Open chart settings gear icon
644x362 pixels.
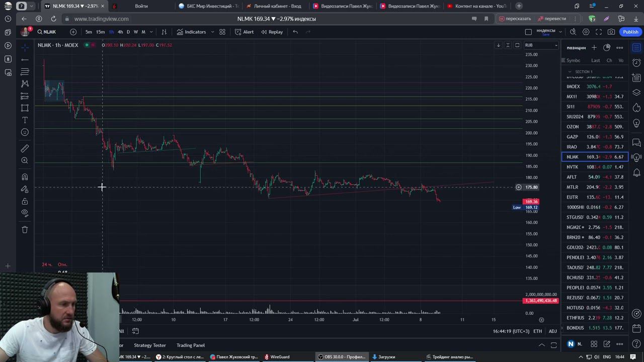coord(586,32)
